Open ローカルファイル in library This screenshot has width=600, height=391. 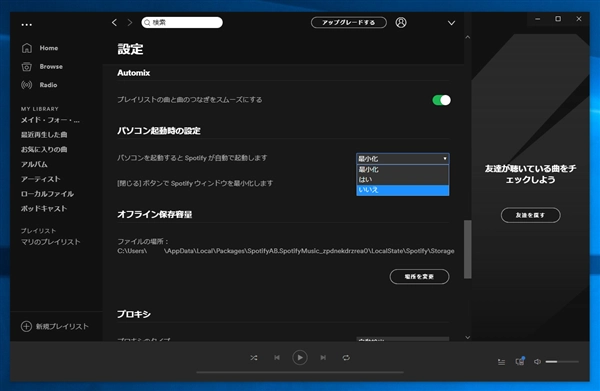tap(47, 194)
